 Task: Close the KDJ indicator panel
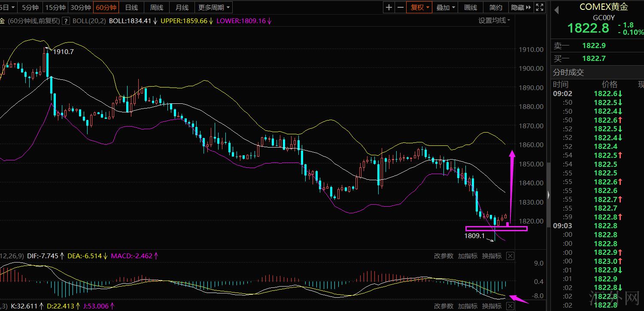[x=510, y=306]
